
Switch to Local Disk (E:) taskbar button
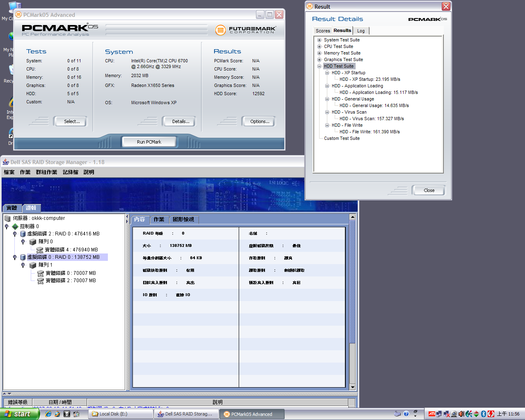pyautogui.click(x=121, y=414)
